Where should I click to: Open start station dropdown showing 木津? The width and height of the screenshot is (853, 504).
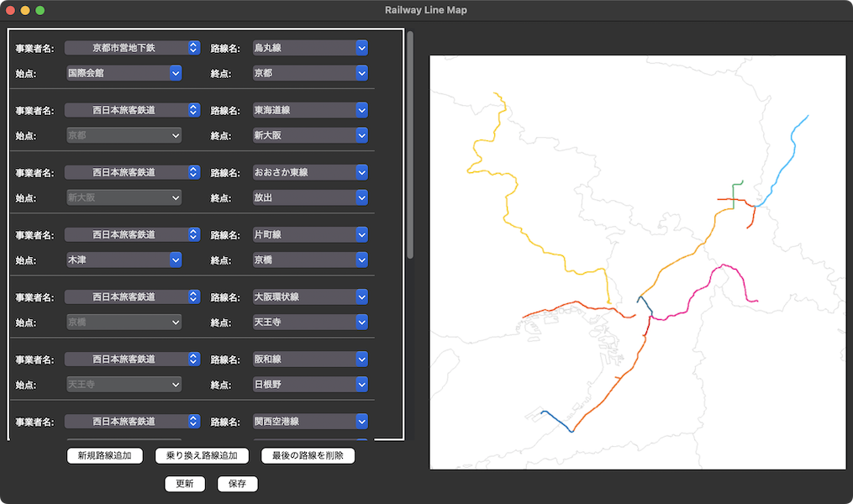click(x=124, y=260)
